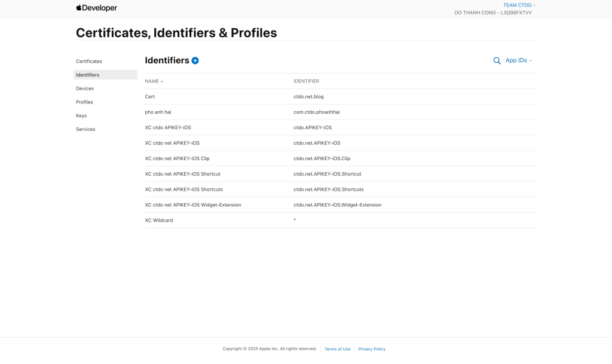Sort identifiers by NAME column
612x364 pixels.
coord(154,81)
